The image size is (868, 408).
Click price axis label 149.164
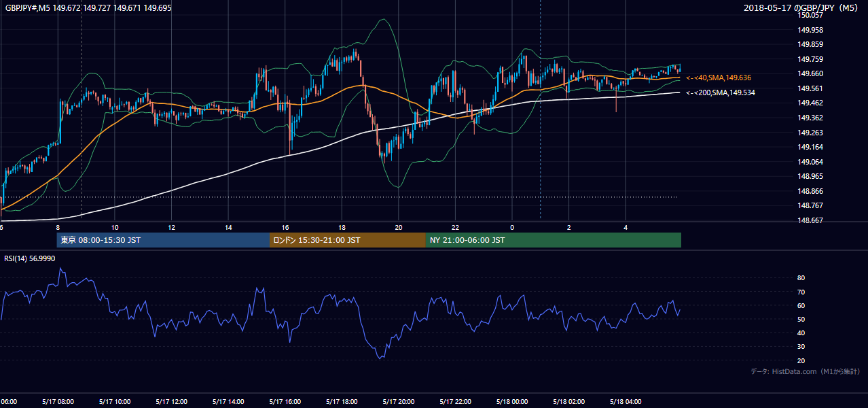coord(811,147)
